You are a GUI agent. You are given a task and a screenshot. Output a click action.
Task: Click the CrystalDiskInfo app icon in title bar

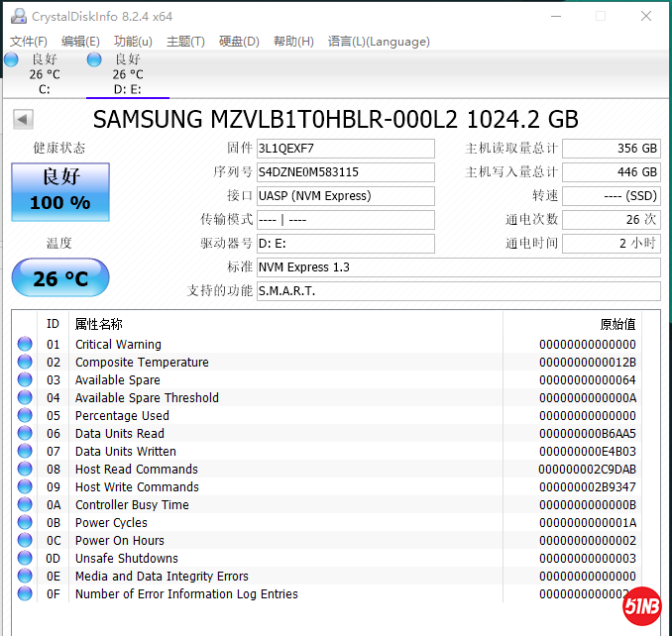click(17, 16)
